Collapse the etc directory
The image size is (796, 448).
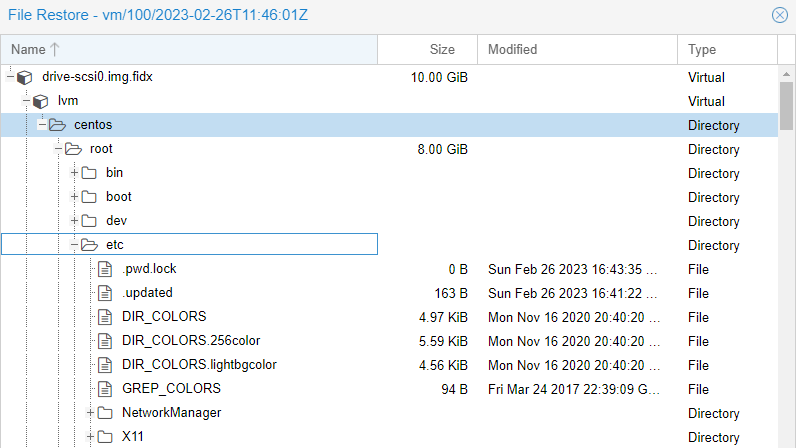(x=74, y=245)
